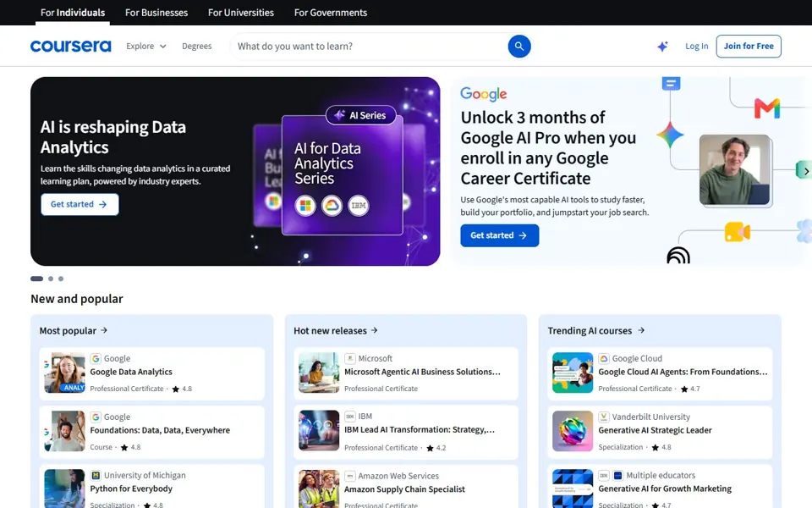
Task: Click the Google icon beside Foundations: Data, Data, Everywhere
Action: (x=96, y=417)
